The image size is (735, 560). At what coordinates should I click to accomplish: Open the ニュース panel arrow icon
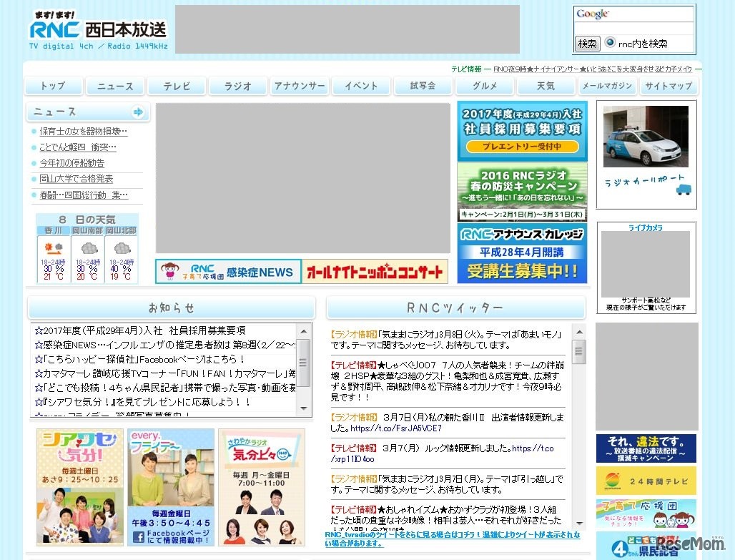click(x=138, y=112)
